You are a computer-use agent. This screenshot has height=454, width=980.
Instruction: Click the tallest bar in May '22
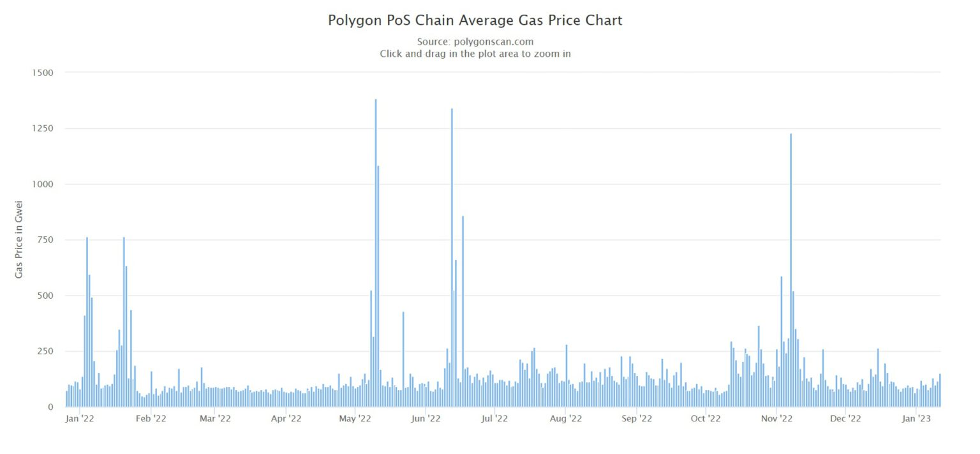[376, 255]
